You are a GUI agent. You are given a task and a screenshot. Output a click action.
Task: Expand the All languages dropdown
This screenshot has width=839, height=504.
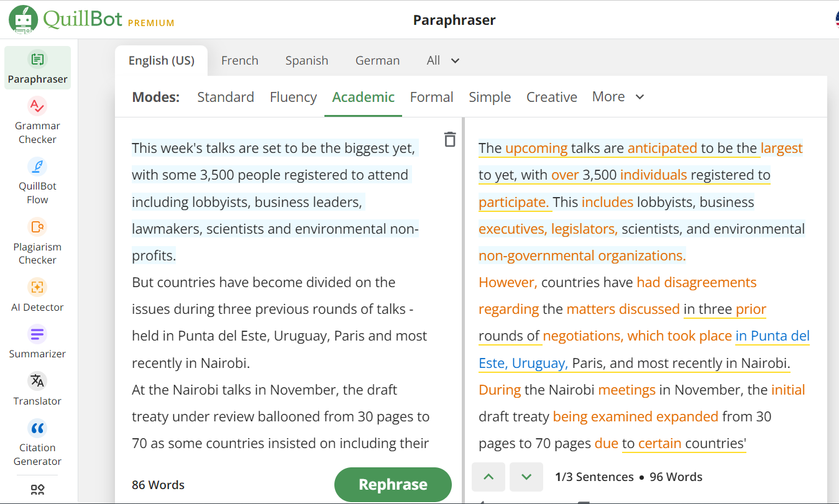443,60
